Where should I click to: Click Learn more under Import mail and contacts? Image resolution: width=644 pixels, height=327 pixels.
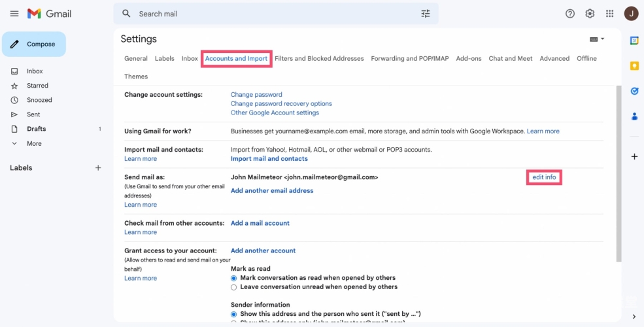141,158
